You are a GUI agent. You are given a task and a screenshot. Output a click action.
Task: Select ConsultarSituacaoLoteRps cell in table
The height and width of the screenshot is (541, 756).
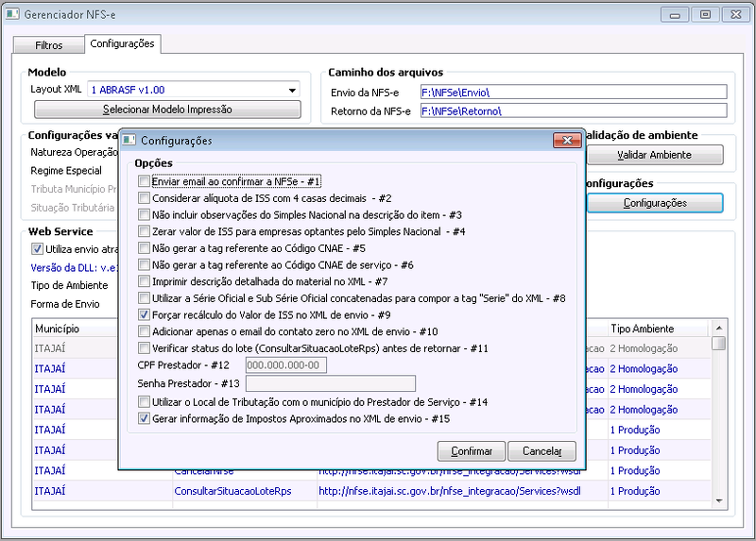[x=245, y=491]
